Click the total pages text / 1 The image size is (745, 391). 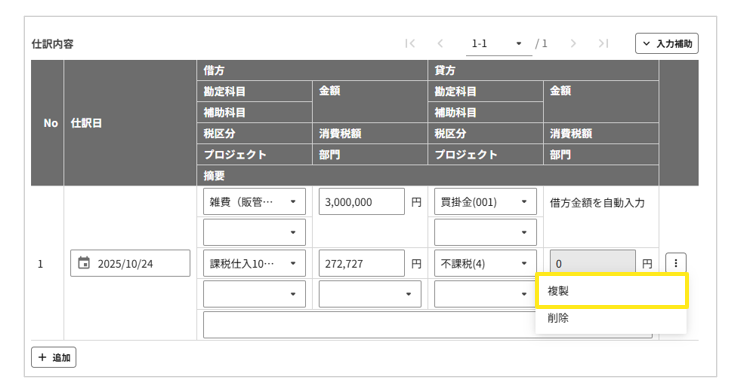point(541,44)
